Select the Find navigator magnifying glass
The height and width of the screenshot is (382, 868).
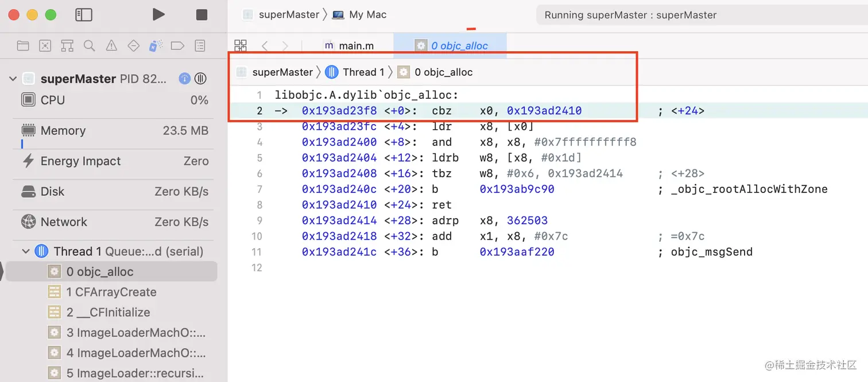click(88, 45)
